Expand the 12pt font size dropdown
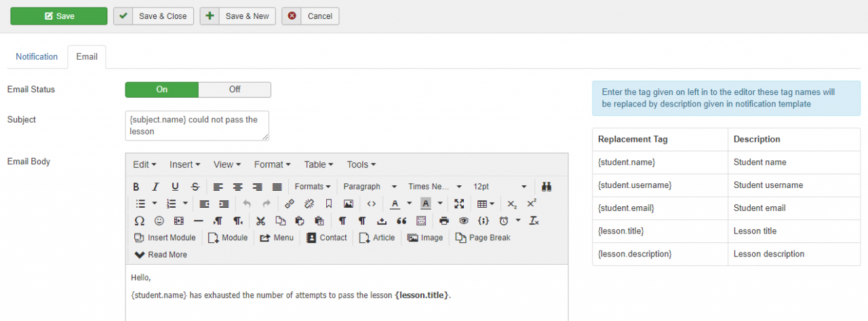 (x=499, y=187)
